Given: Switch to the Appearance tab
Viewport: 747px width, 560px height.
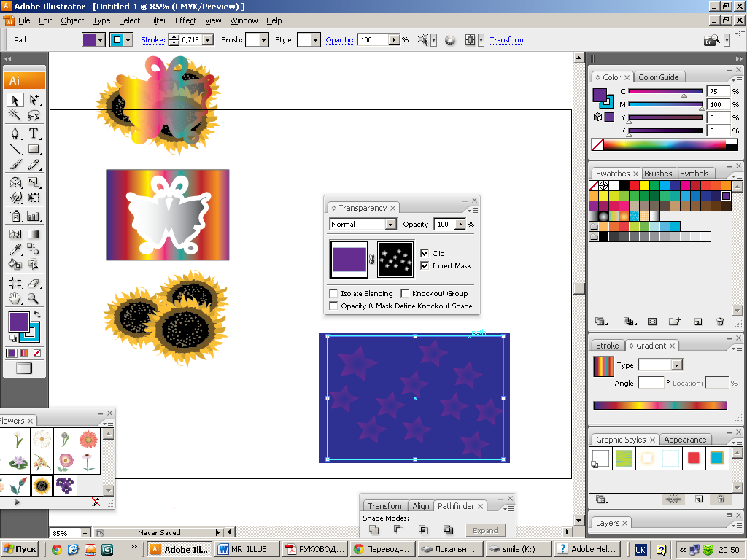Looking at the screenshot, I should click(x=685, y=440).
